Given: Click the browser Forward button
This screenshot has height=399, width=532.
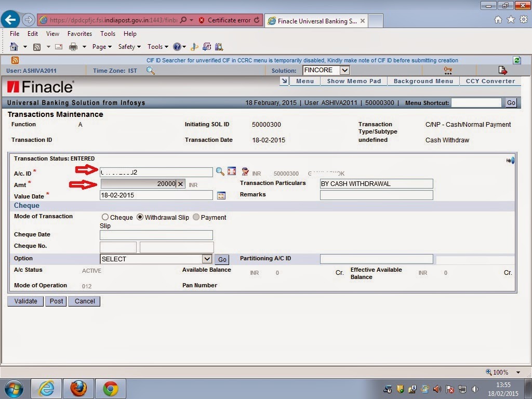Looking at the screenshot, I should [29, 20].
